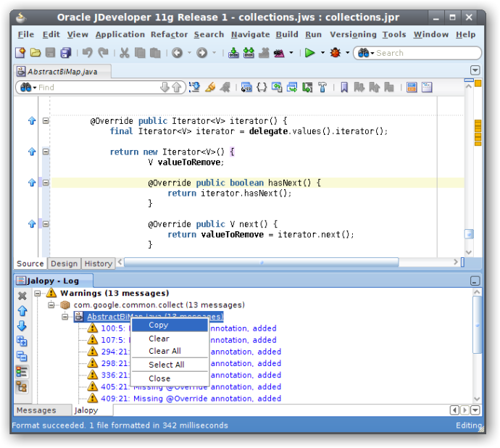
Task: Navigate back with the Back arrow icon
Action: pyautogui.click(x=177, y=53)
